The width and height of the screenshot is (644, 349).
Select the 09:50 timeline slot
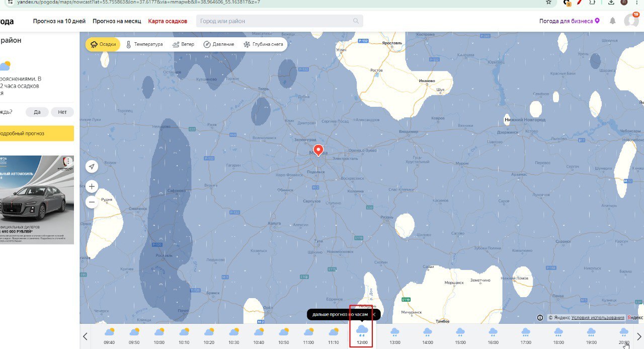point(134,336)
